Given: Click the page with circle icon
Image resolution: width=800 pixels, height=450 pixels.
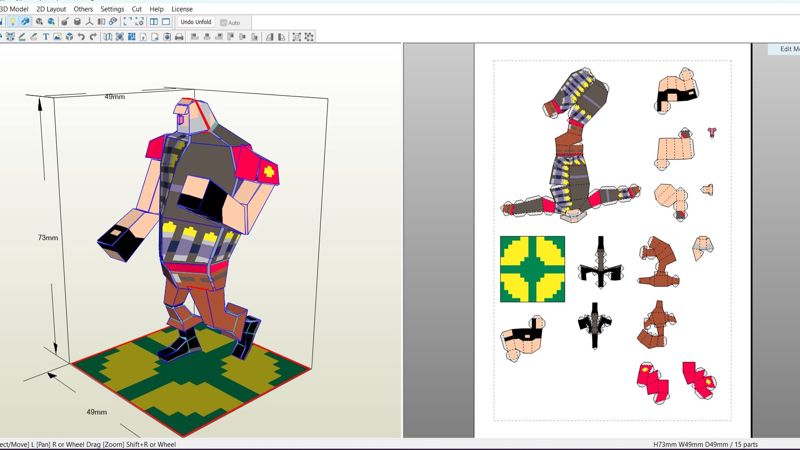Looking at the screenshot, I should (167, 37).
